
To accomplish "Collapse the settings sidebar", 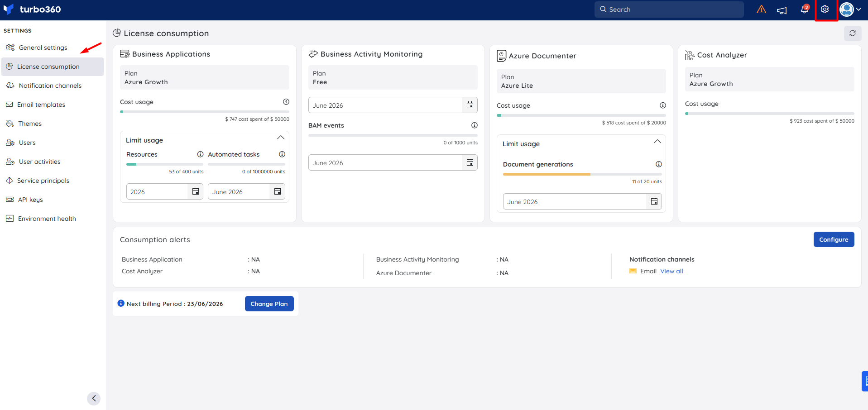I will click(94, 399).
